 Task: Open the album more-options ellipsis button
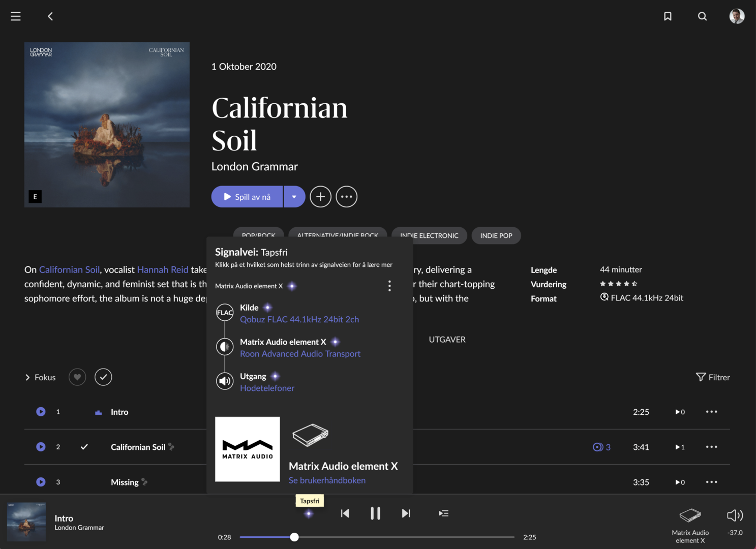tap(346, 197)
